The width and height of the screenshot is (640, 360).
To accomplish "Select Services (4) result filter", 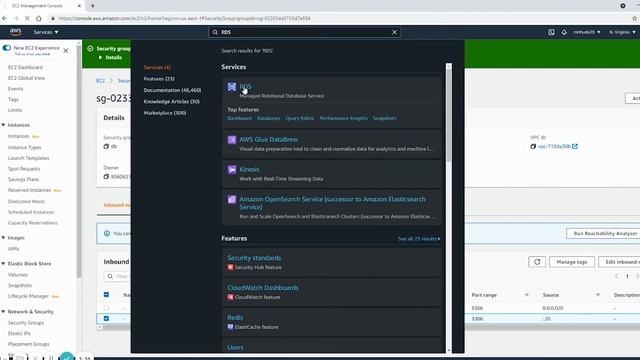I will tap(157, 67).
